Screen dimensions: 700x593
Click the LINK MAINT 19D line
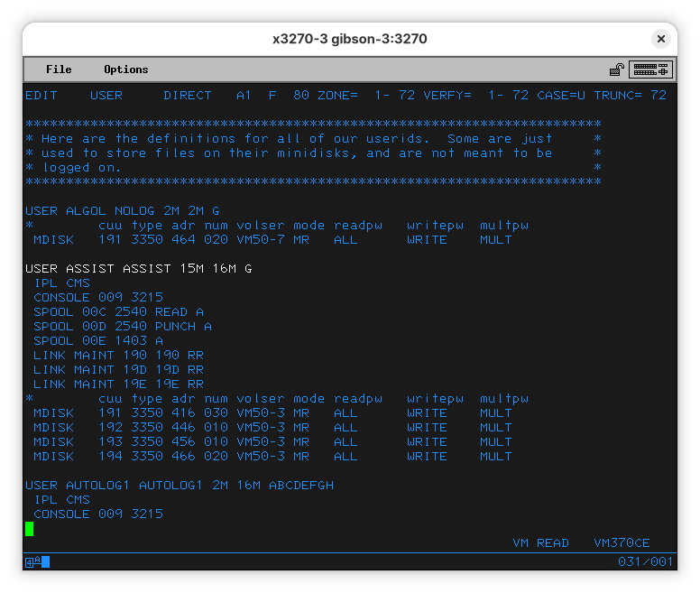118,370
